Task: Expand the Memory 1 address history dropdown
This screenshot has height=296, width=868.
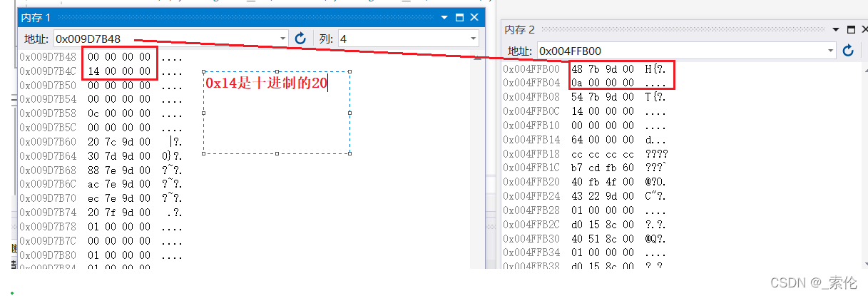Action: pos(283,39)
